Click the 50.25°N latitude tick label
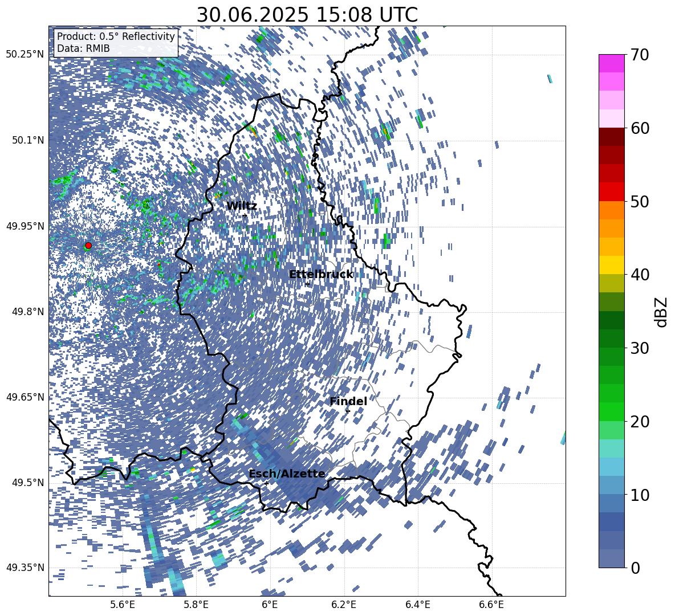Image resolution: width=675 pixels, height=616 pixels. [x=25, y=55]
